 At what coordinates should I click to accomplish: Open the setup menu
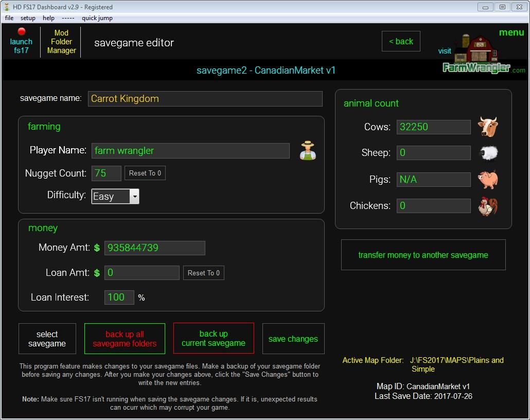tap(28, 18)
